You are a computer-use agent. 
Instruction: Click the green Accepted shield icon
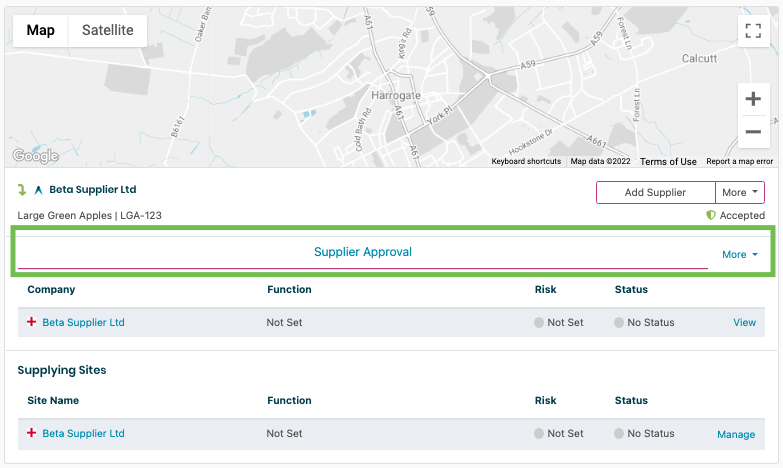711,215
